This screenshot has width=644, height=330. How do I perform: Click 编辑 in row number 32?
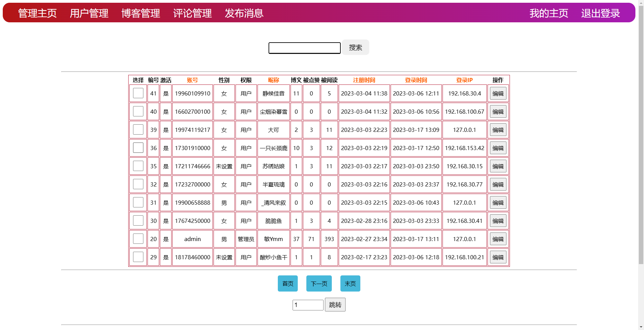pos(498,184)
